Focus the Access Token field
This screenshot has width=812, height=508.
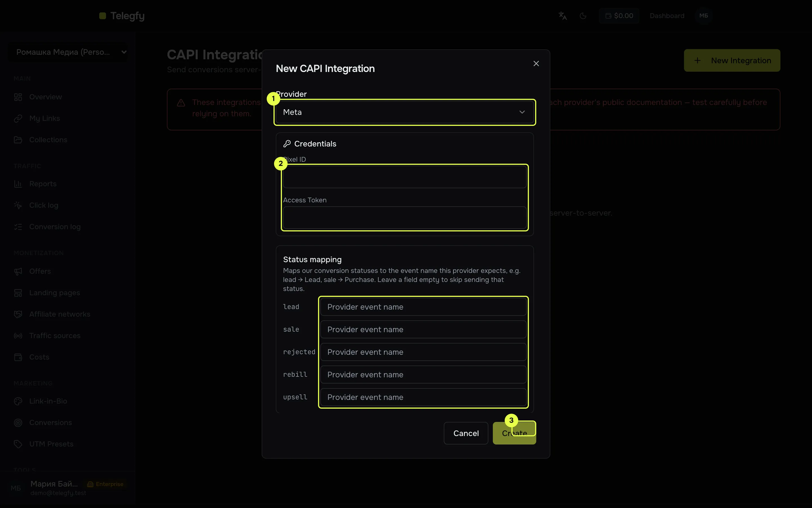click(405, 217)
